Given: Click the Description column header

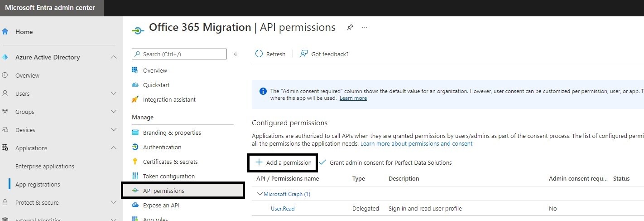Looking at the screenshot, I should point(404,178).
